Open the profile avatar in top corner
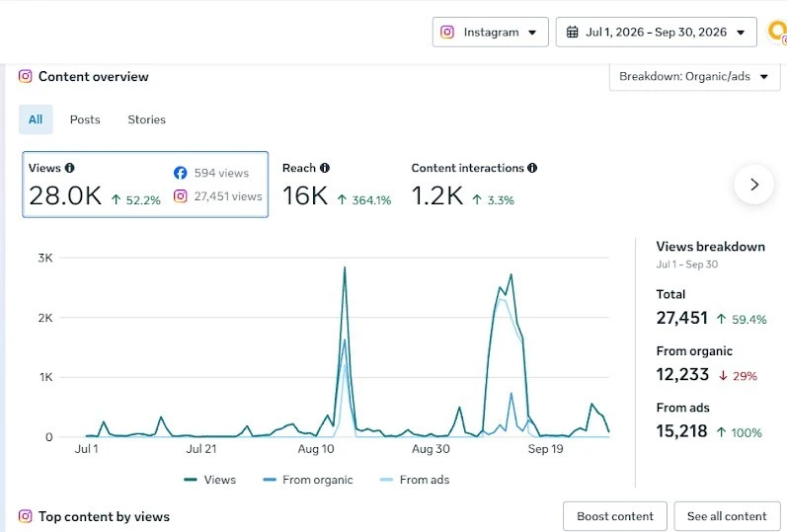The width and height of the screenshot is (787, 532). click(x=777, y=33)
